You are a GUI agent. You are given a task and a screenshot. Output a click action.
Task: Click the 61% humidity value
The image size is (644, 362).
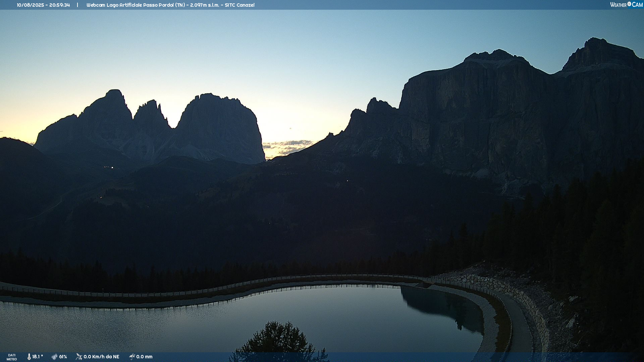coord(63,357)
